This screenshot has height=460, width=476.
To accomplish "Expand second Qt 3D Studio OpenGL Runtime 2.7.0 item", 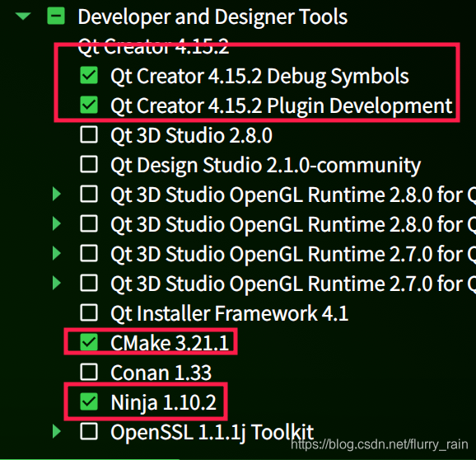I will click(57, 283).
